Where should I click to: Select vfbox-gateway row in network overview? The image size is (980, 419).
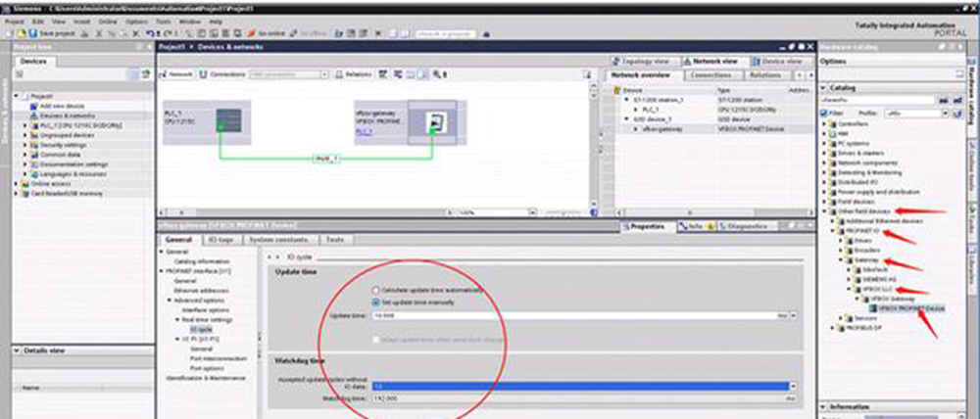click(x=708, y=128)
